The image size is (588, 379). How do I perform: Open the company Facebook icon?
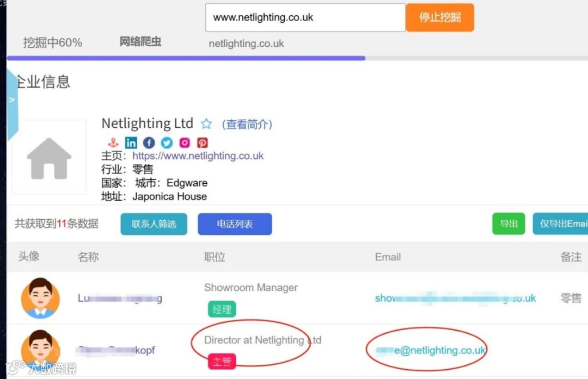tap(149, 142)
